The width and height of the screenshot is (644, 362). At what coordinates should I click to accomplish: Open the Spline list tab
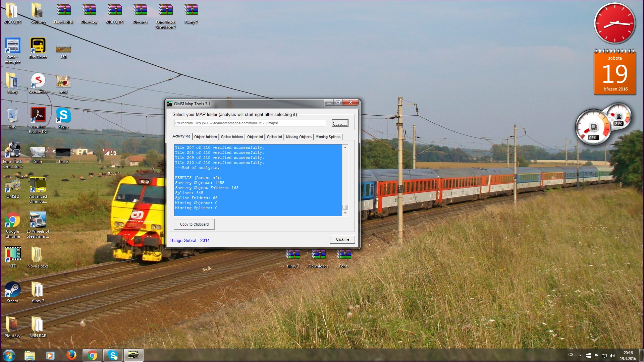pos(274,137)
